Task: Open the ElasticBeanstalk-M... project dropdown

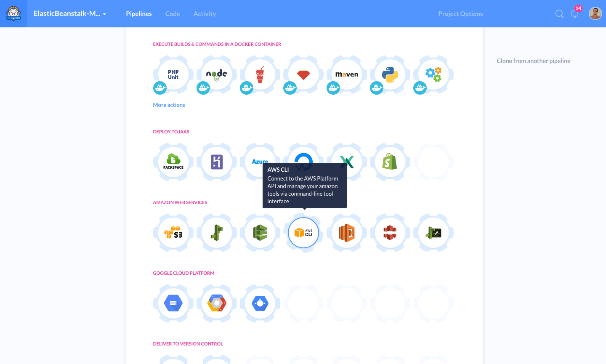Action: [70, 13]
